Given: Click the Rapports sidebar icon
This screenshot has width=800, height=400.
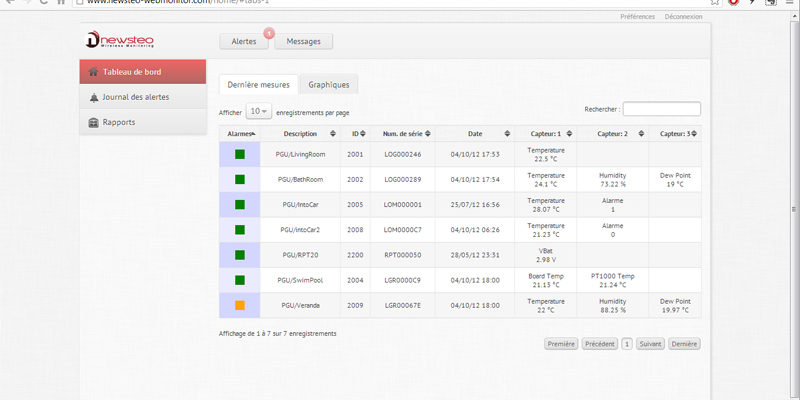Looking at the screenshot, I should pyautogui.click(x=93, y=122).
